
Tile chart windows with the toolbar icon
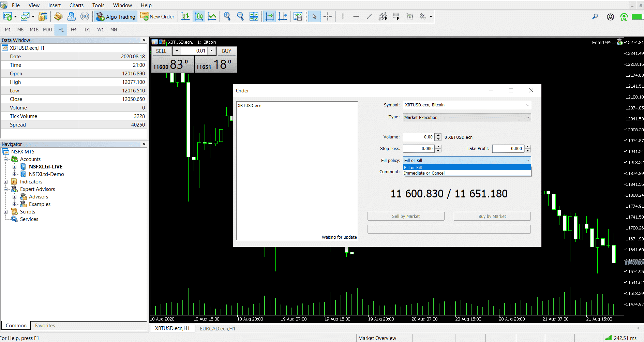click(254, 16)
